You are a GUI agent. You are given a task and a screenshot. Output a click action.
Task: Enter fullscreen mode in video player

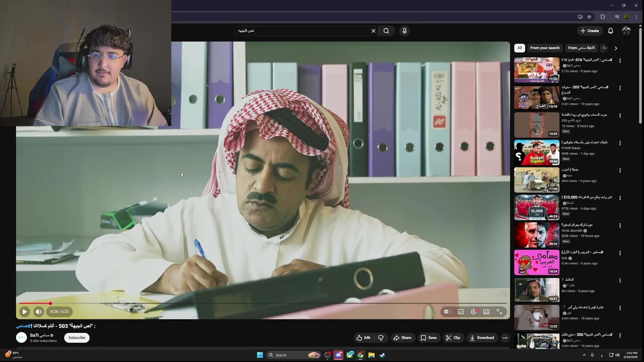tap(500, 312)
